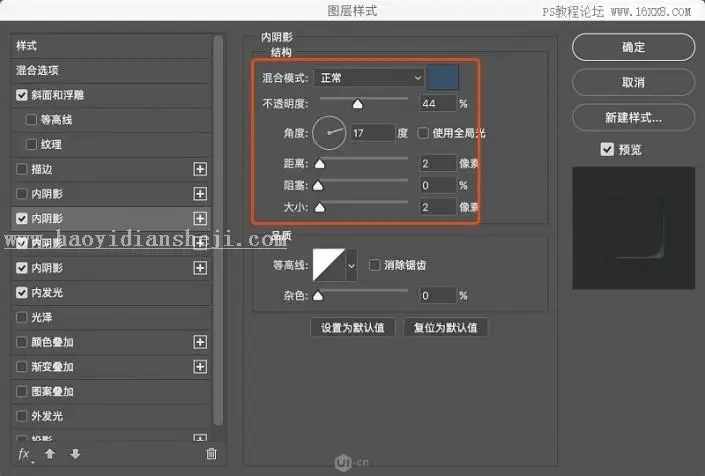
Task: Check the unchecked 内阴影 checkbox
Action: tap(22, 194)
